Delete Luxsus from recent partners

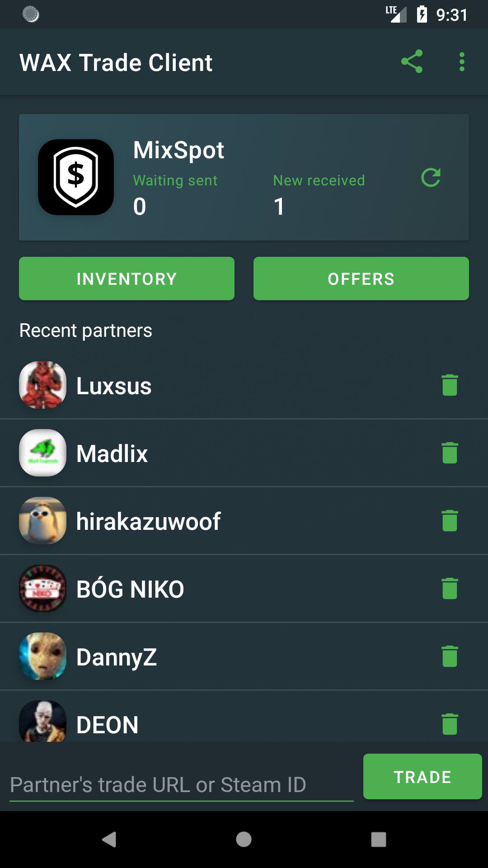click(x=450, y=385)
